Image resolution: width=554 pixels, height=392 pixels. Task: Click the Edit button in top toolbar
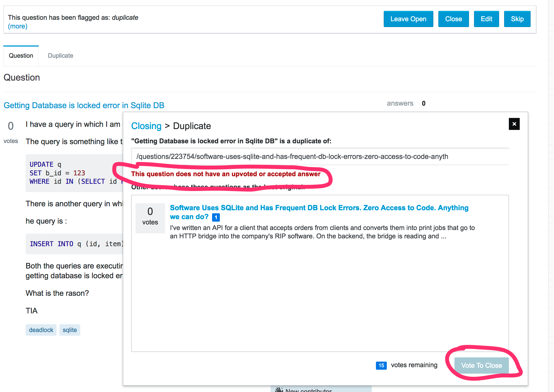[487, 19]
